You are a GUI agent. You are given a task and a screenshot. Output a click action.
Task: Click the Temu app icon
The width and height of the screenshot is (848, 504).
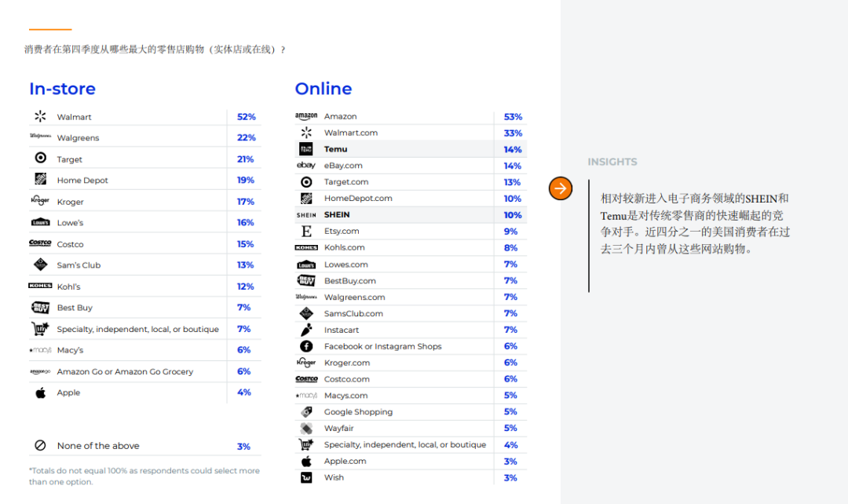point(305,148)
